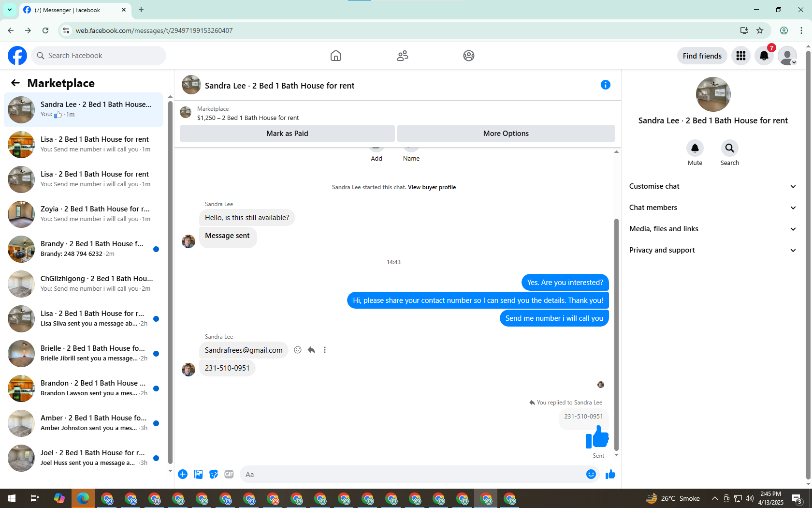Expand Privacy and support section
The width and height of the screenshot is (812, 508).
713,250
